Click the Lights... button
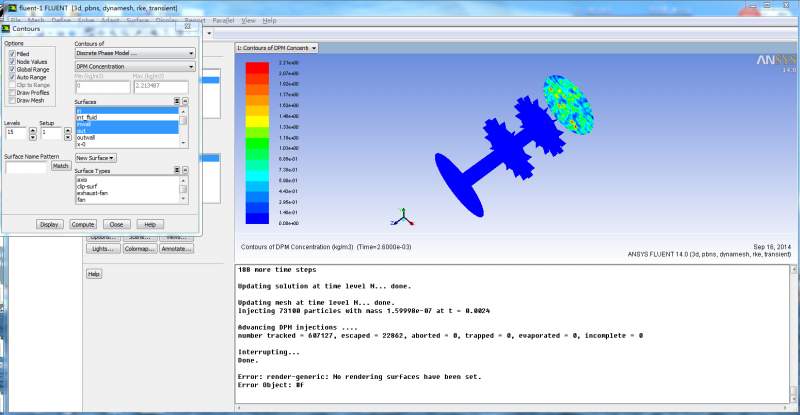Viewport: 800px width, 415px height. click(x=103, y=249)
